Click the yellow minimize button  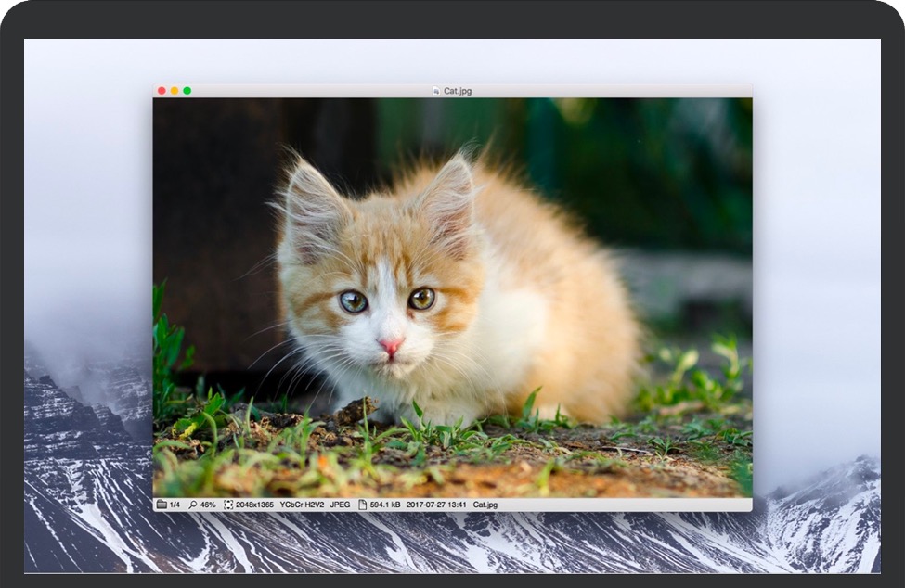click(175, 92)
